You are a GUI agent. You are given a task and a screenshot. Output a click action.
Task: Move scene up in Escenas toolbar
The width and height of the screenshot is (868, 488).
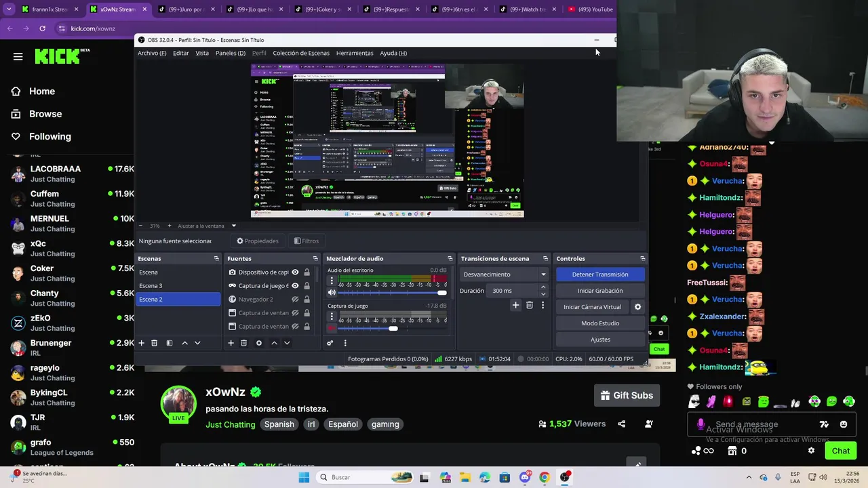(184, 343)
